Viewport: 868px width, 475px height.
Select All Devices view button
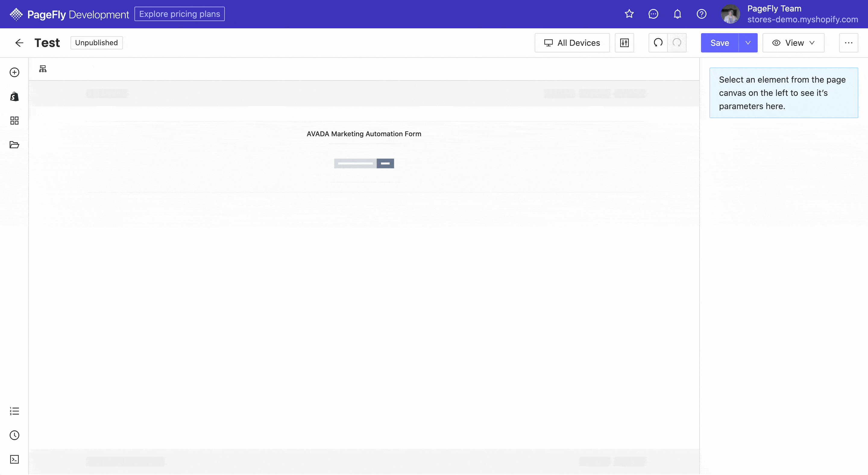click(572, 43)
